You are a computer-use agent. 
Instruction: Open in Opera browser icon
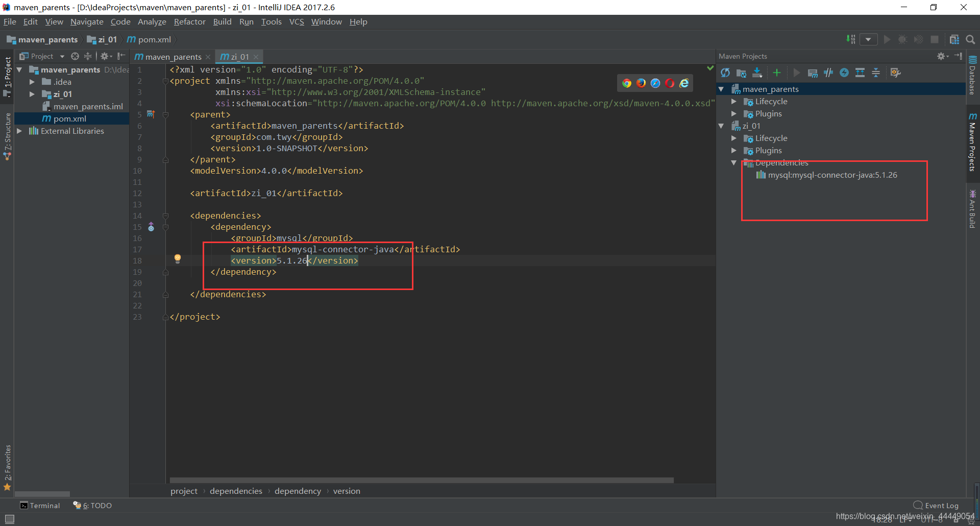(x=670, y=83)
